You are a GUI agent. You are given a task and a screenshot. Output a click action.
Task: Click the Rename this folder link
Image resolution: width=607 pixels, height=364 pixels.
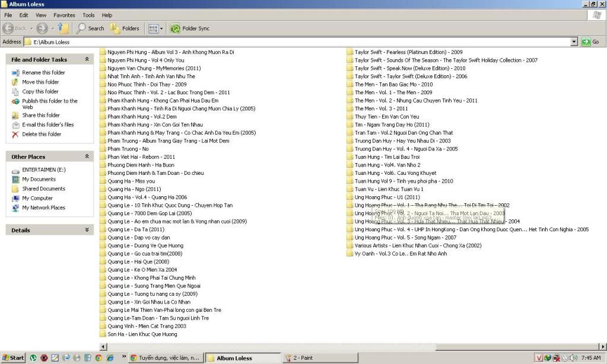(x=43, y=72)
